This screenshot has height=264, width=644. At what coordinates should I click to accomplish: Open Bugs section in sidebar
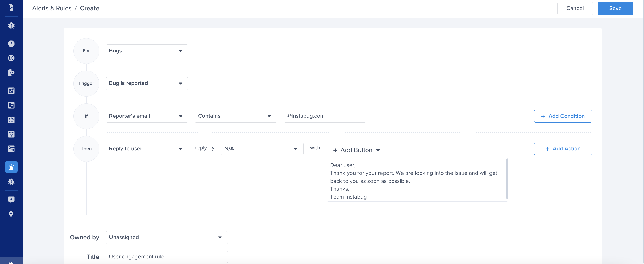pos(11,26)
